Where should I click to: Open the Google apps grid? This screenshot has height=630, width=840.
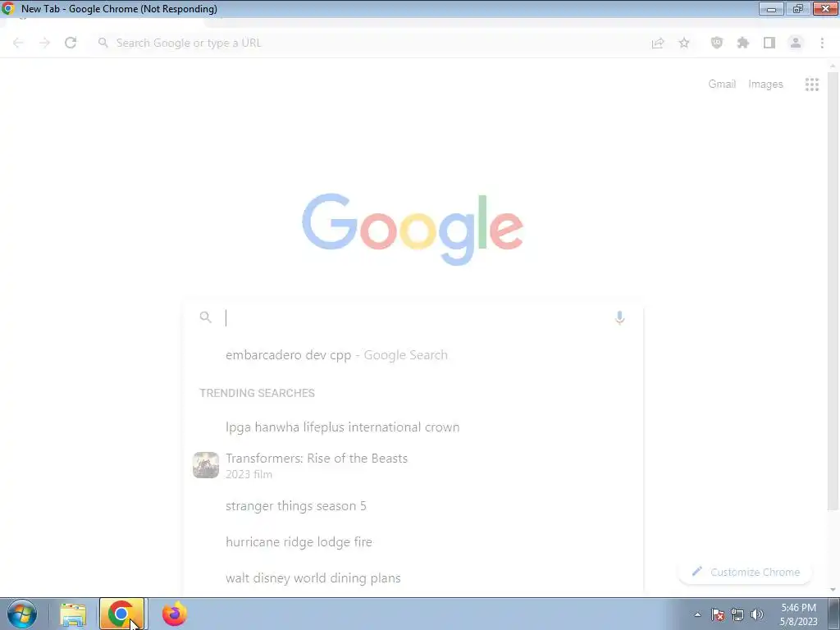pyautogui.click(x=811, y=84)
